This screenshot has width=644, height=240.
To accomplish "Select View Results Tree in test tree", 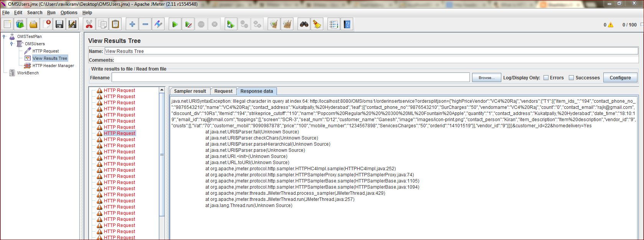I will click(x=50, y=58).
